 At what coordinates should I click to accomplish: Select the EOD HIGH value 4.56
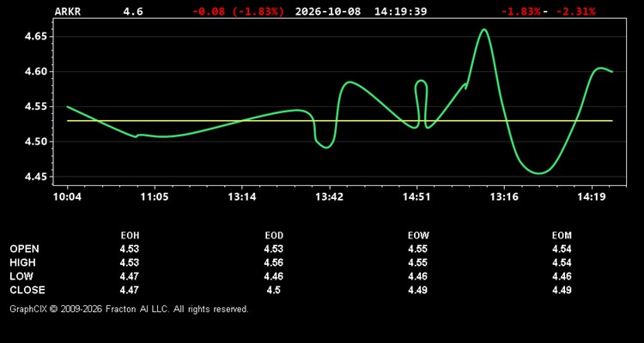pyautogui.click(x=274, y=262)
